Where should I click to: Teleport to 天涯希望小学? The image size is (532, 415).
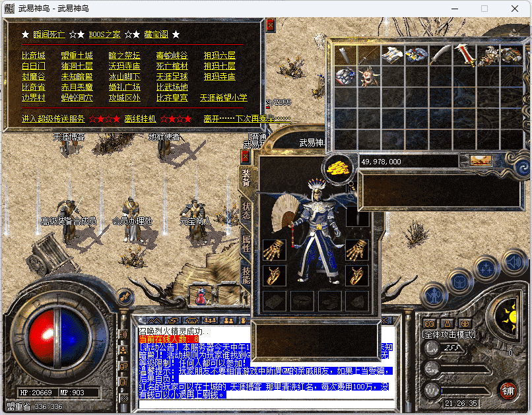coord(224,98)
